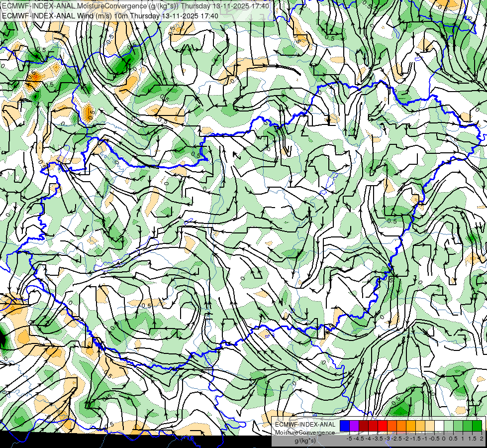Click the '-1.5' tick label on legend scale
This screenshot has height=448, width=487.
pyautogui.click(x=415, y=439)
